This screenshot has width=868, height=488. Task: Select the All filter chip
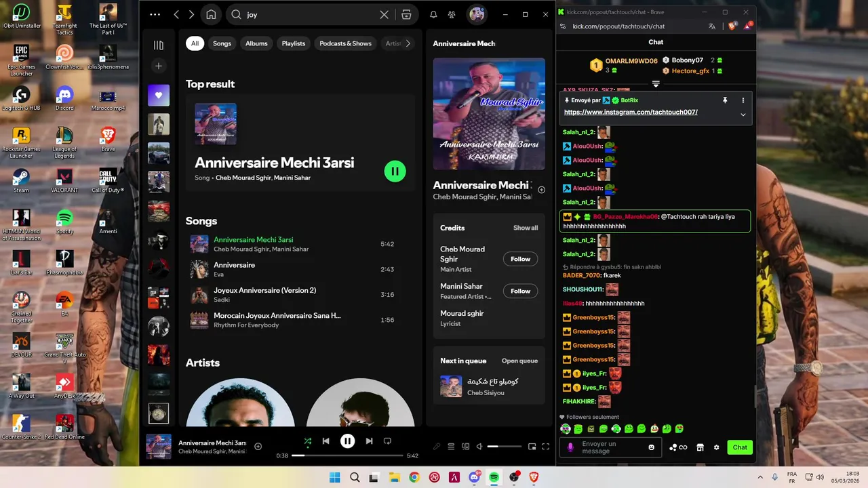(195, 43)
